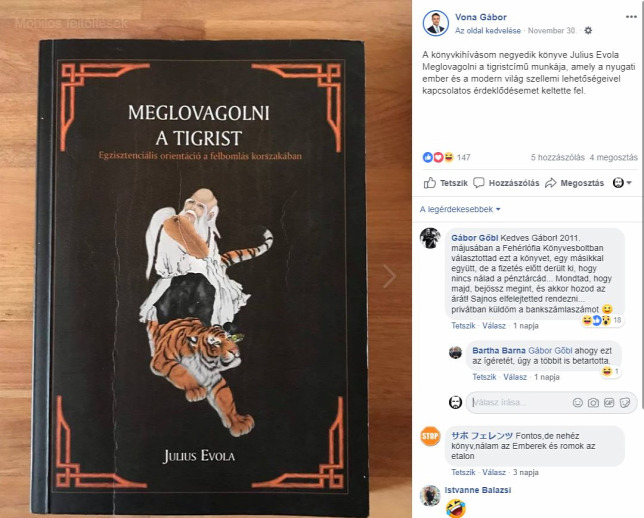The image size is (644, 518).
Task: Click the post privacy gear icon
Action: pyautogui.click(x=588, y=30)
